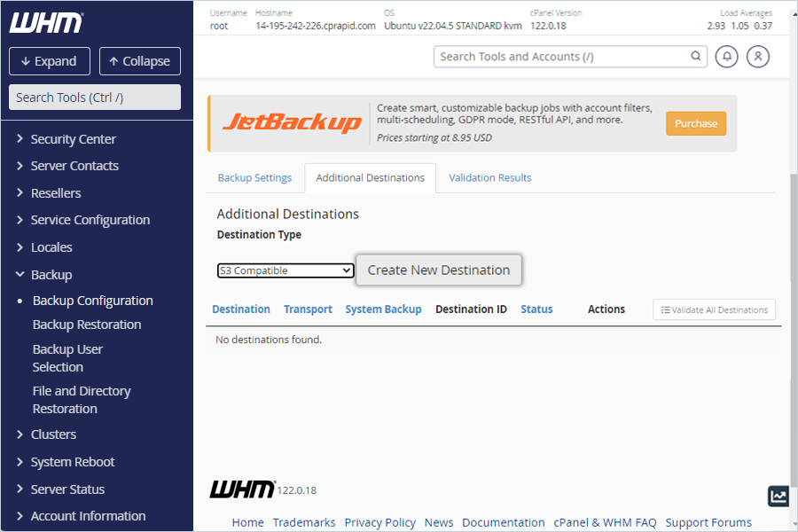Expand the Security Center section

click(74, 139)
